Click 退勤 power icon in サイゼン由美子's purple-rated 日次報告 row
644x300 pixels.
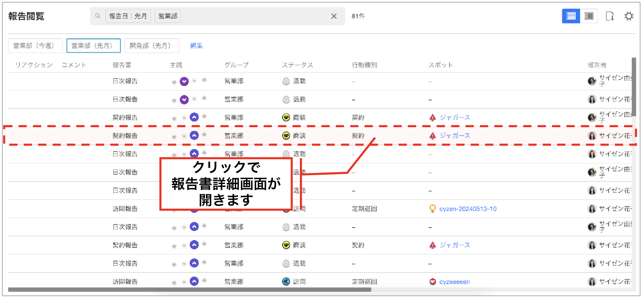pyautogui.click(x=286, y=81)
